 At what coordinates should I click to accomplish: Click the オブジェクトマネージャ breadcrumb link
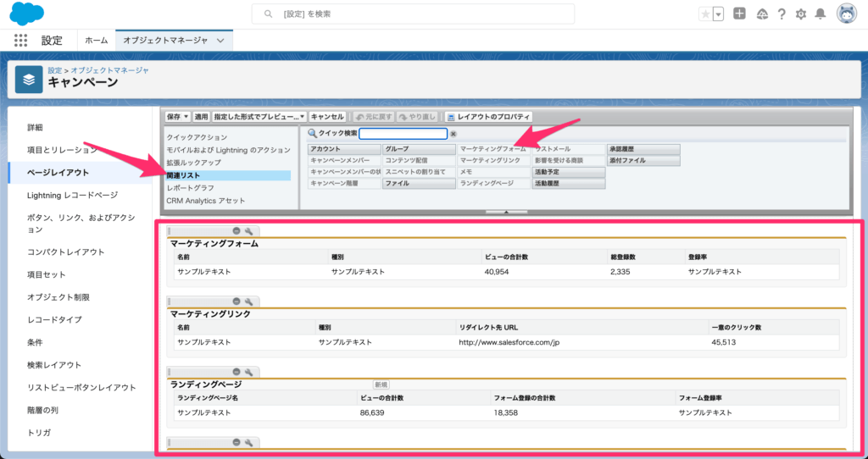pos(110,69)
